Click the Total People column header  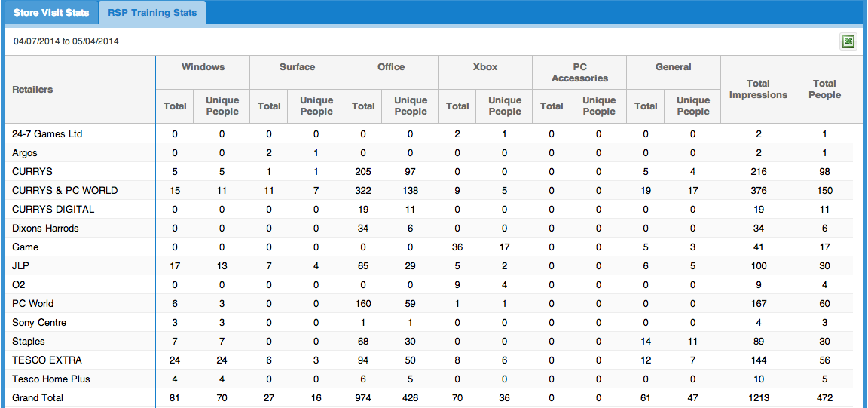(824, 89)
